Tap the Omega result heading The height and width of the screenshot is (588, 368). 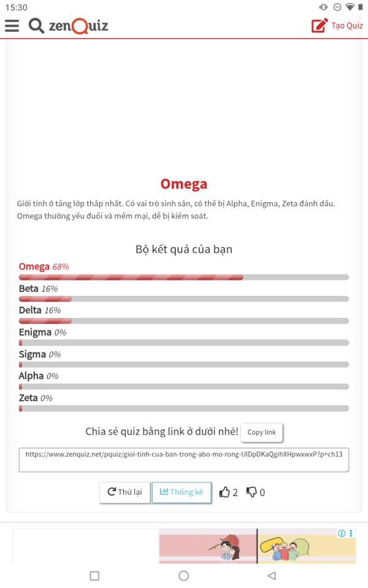pos(183,184)
